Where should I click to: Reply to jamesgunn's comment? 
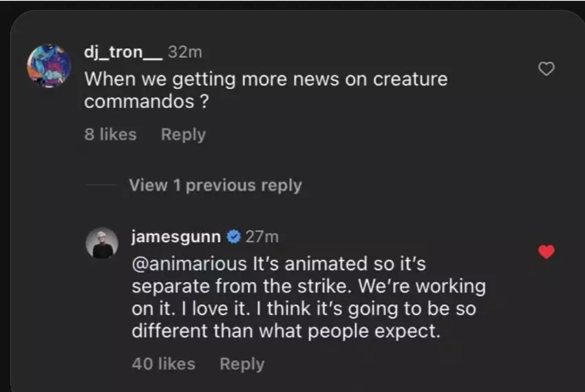[242, 364]
